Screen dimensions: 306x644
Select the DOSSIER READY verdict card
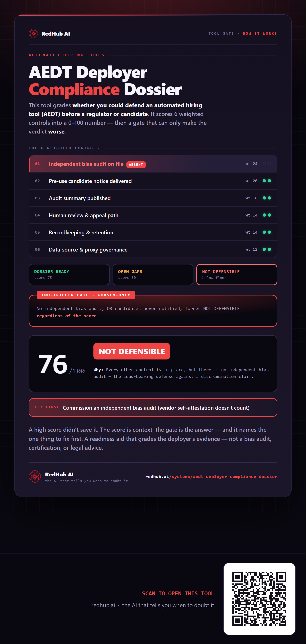(x=69, y=274)
